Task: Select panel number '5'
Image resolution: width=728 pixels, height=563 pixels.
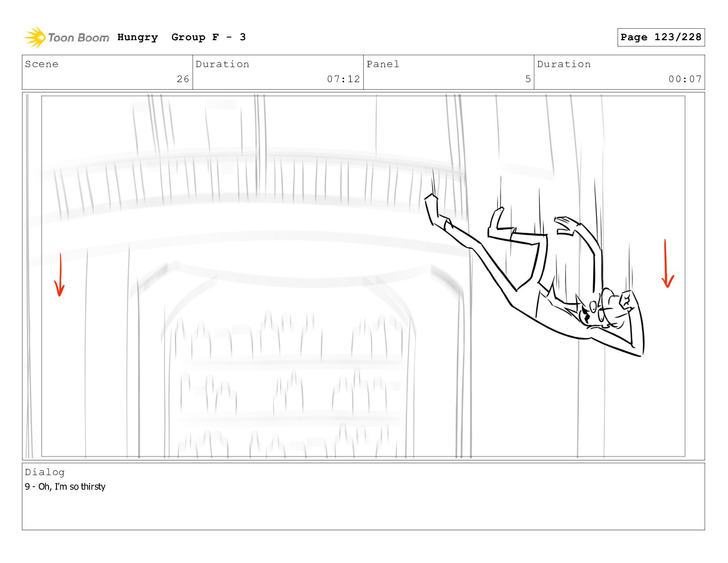Action: point(528,79)
